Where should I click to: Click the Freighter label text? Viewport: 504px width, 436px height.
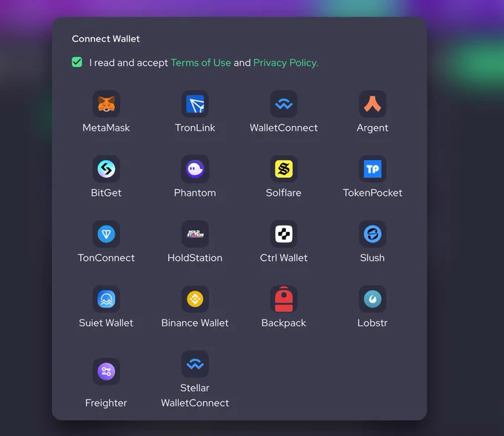coord(106,403)
